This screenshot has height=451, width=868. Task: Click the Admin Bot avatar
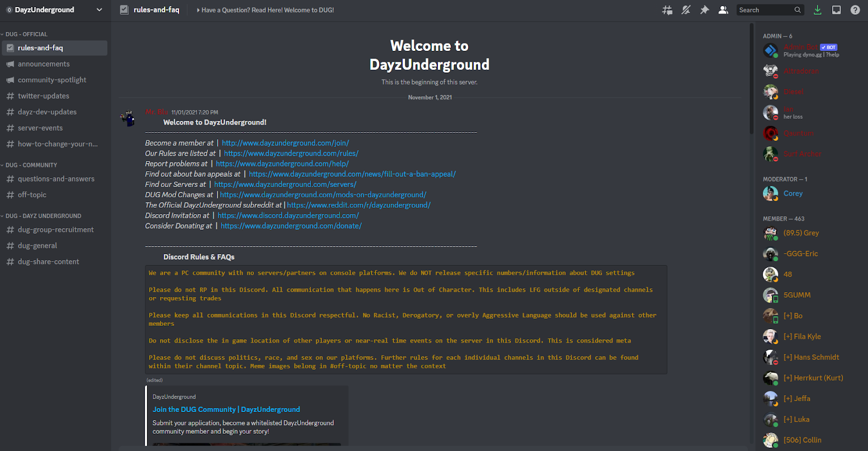pyautogui.click(x=770, y=50)
